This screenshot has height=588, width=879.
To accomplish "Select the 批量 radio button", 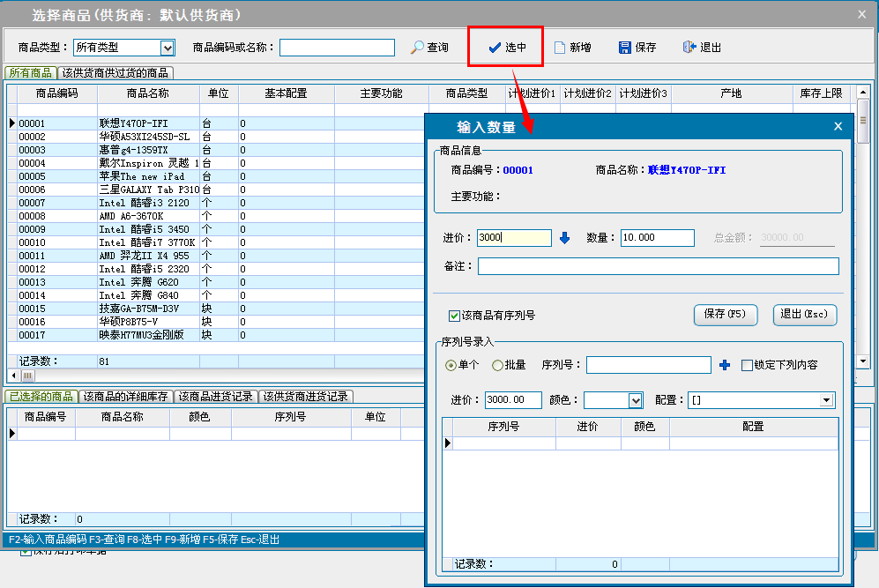I will coord(498,365).
